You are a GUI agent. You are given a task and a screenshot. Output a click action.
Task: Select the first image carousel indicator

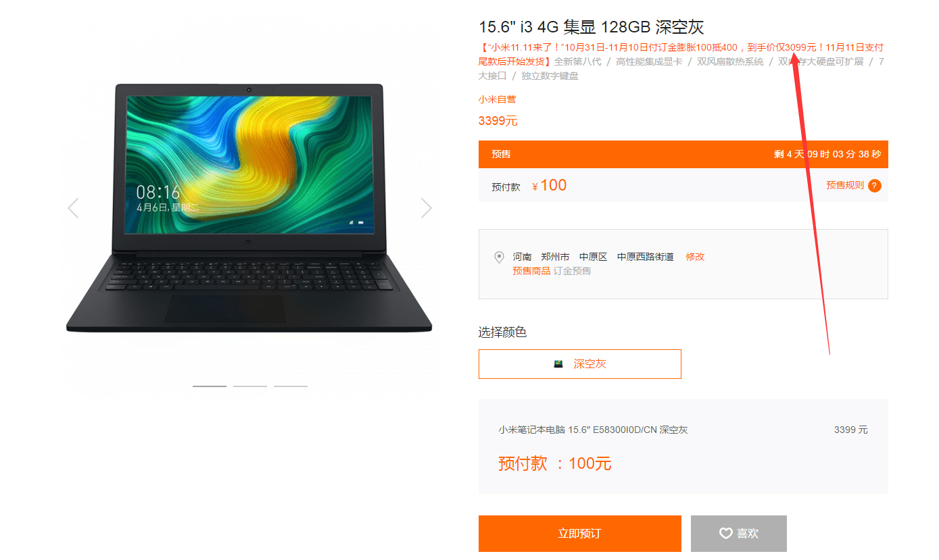pyautogui.click(x=210, y=386)
